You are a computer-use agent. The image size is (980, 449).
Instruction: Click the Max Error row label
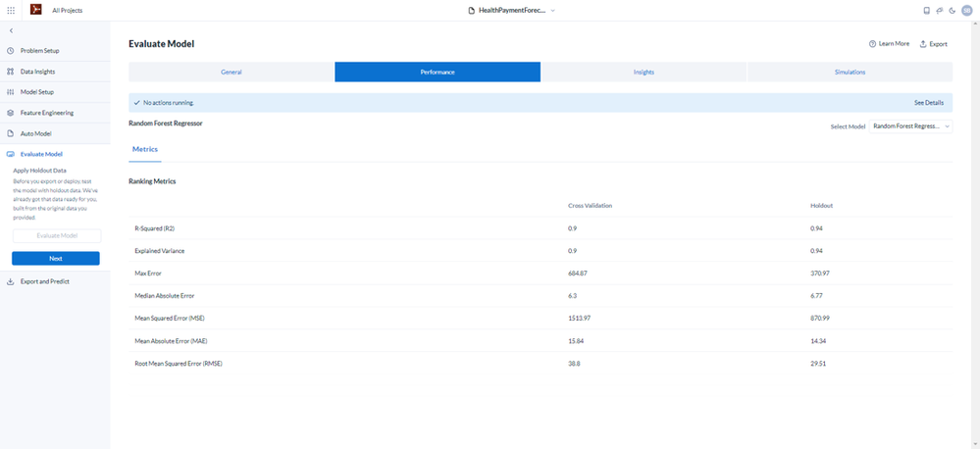coord(147,273)
